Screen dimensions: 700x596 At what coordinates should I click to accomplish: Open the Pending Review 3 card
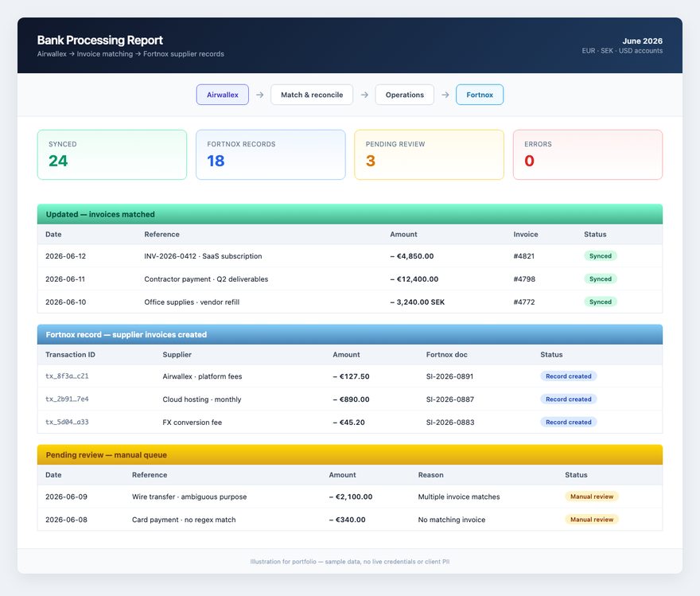[x=429, y=155]
